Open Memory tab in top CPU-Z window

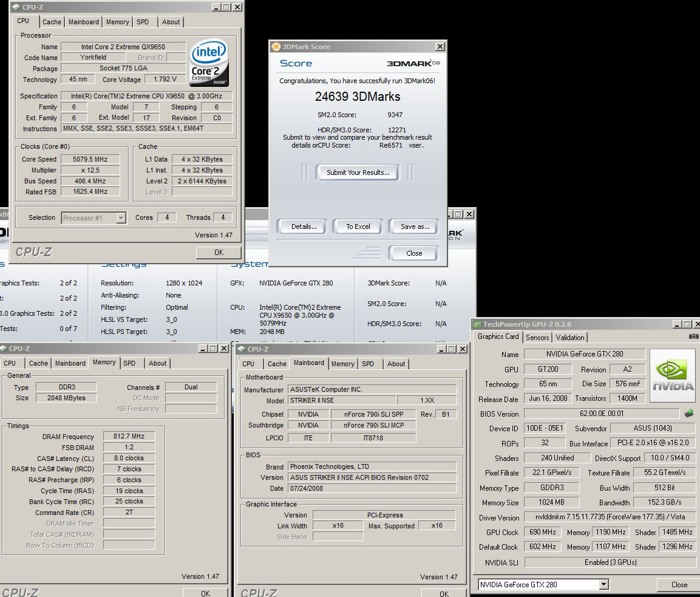coord(117,22)
